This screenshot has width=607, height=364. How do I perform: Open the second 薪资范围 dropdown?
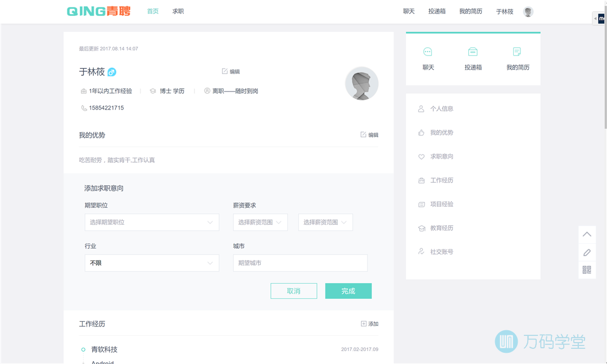(325, 222)
